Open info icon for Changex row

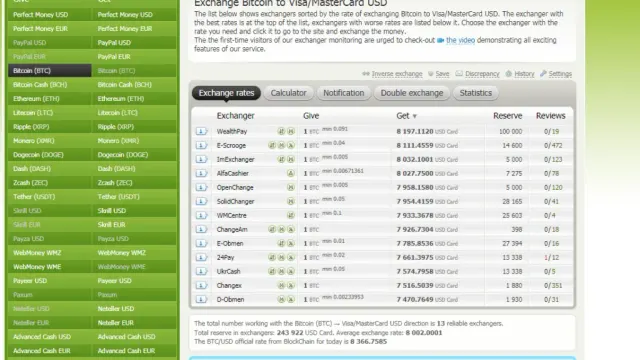(x=201, y=285)
